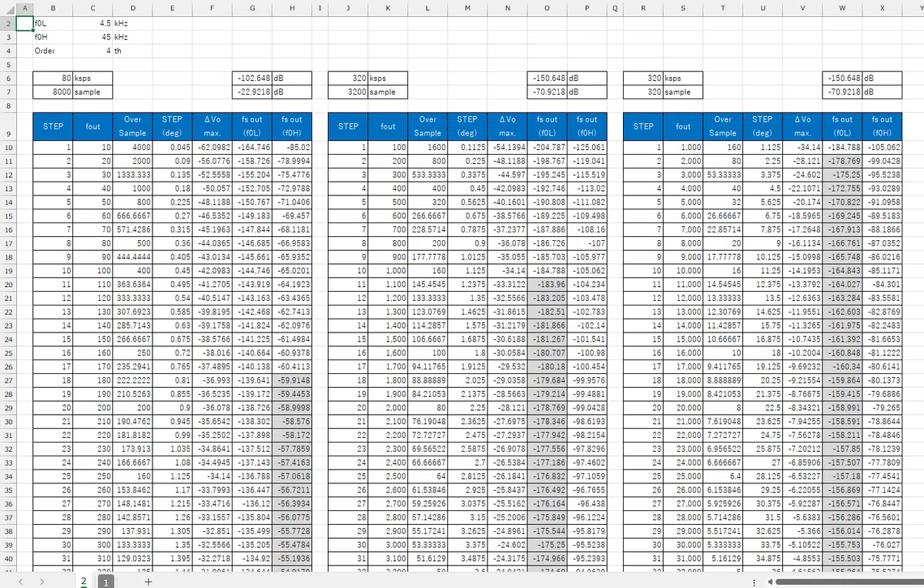Click cell with value -136.12
Image resolution: width=924 pixels, height=588 pixels.
253,503
